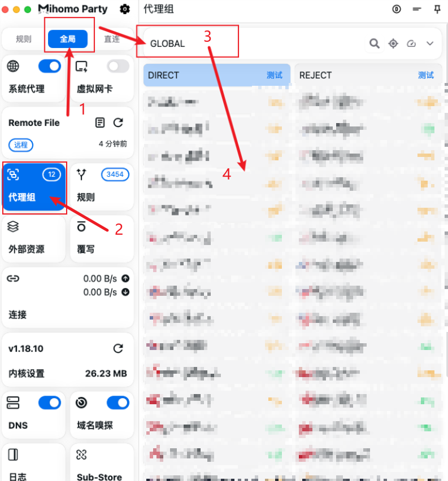Click the sort lines icon in header
448x481 pixels.
(417, 9)
